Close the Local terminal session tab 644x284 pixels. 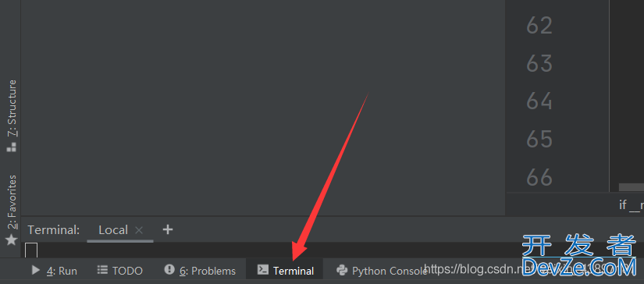[139, 230]
